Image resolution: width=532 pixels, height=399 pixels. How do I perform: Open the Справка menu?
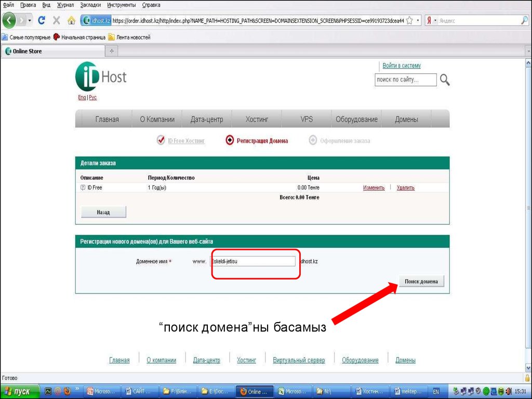151,5
